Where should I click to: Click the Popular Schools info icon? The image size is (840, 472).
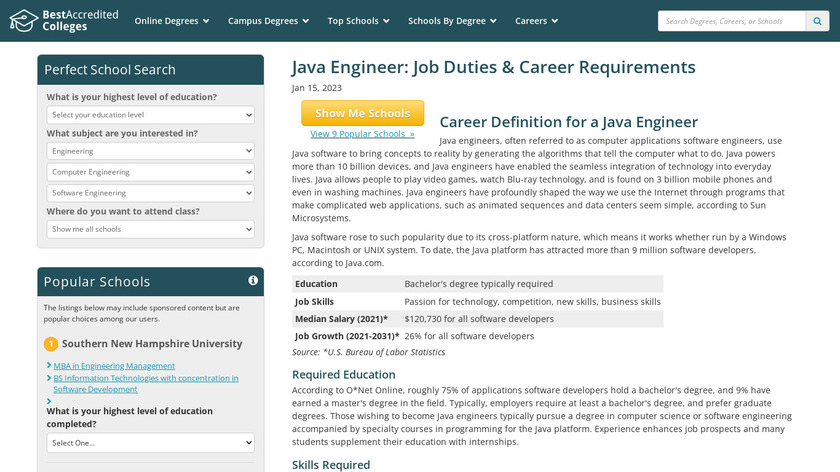coord(253,281)
